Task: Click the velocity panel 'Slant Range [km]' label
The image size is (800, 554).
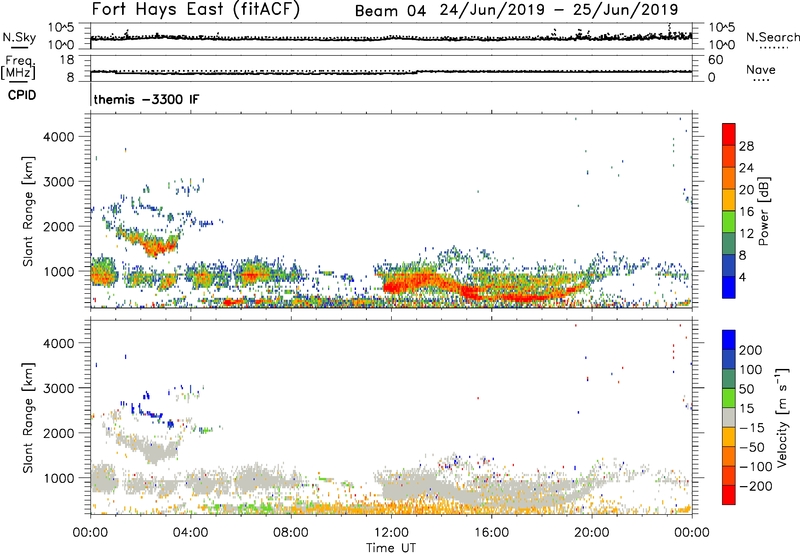Action: click(28, 418)
